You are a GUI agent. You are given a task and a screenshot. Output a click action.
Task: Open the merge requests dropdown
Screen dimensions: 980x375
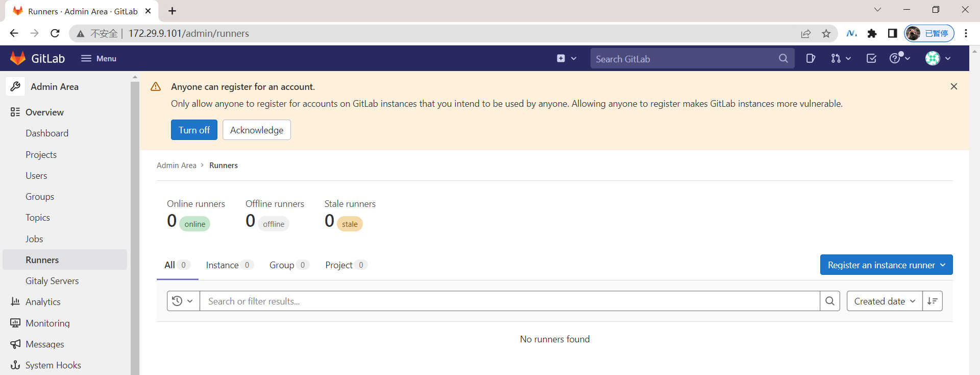click(841, 58)
